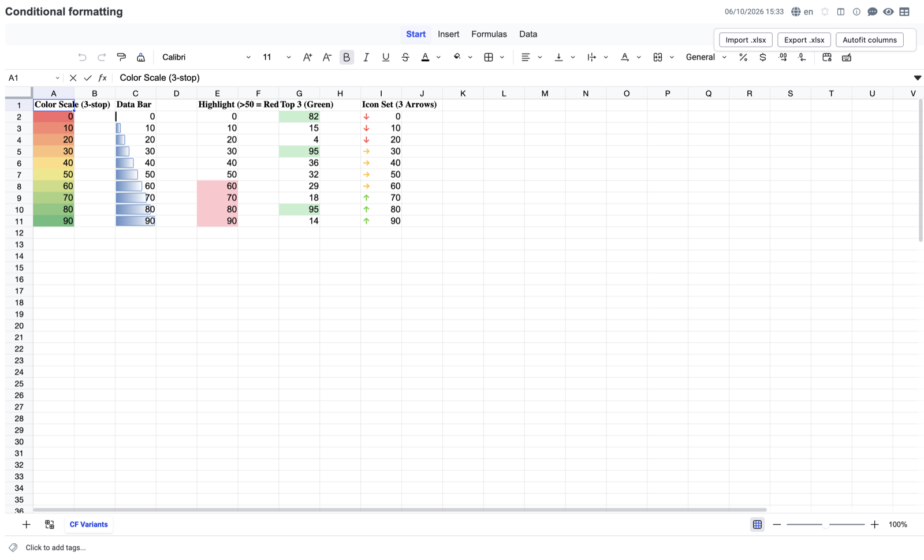The width and height of the screenshot is (924, 560).
Task: Open the font color A swatch
Action: (425, 57)
